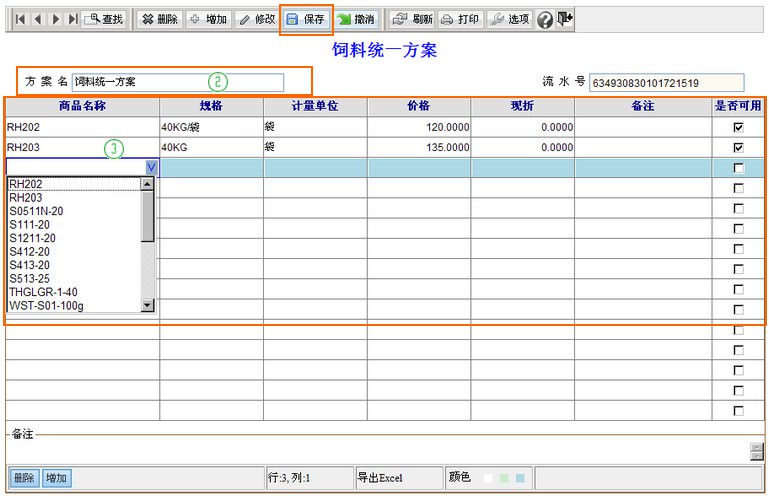
Task: Check 是否可用 in the highlighted third row
Action: (x=738, y=168)
